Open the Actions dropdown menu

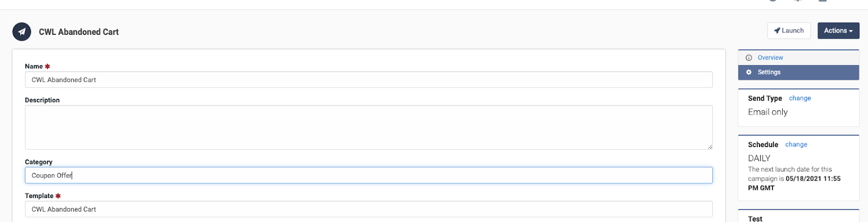pos(838,31)
